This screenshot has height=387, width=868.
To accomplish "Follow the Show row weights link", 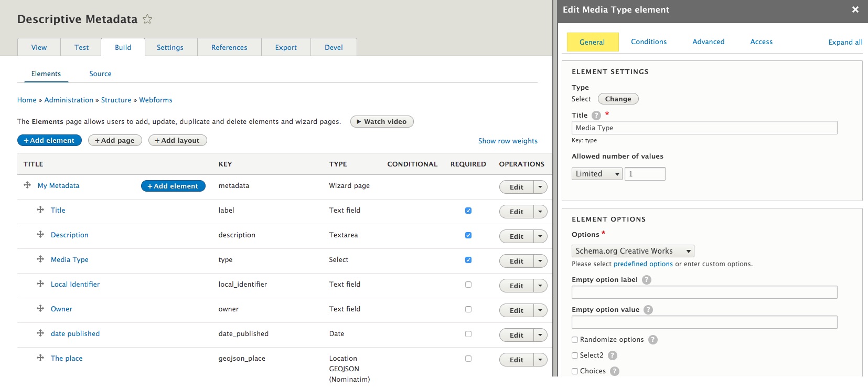I will coord(508,141).
